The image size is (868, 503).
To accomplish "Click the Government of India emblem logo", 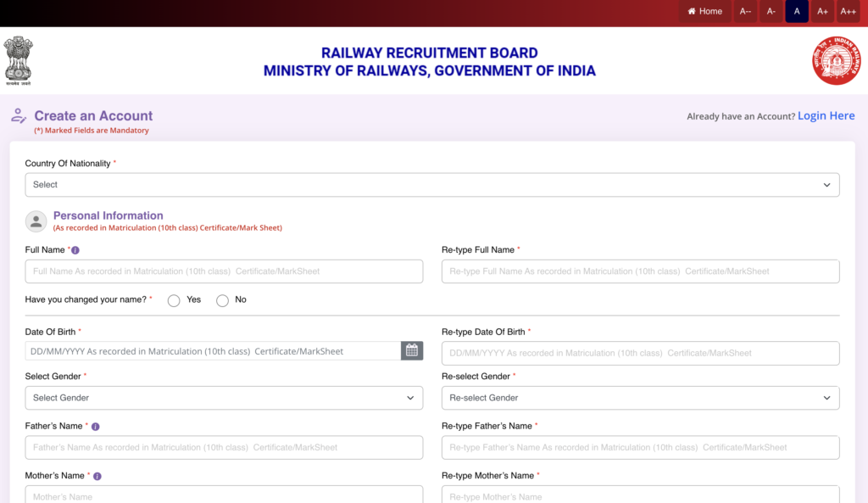I will 19,60.
